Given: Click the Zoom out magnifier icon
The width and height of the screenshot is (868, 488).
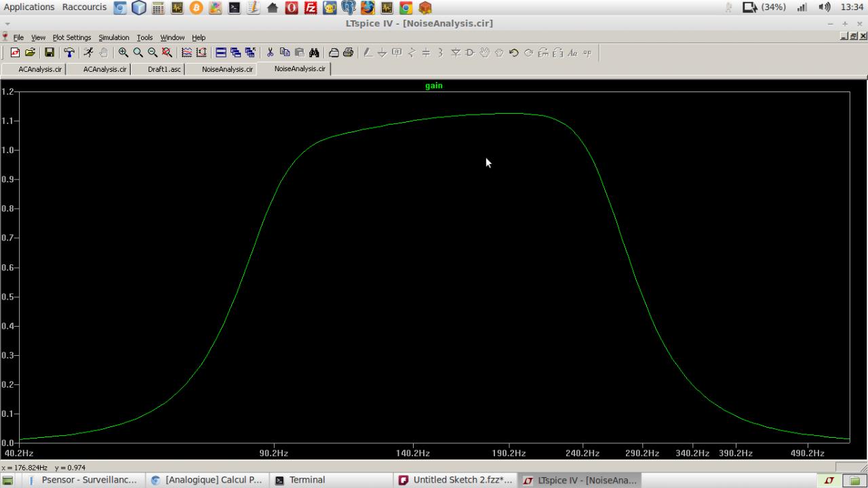Looking at the screenshot, I should coord(153,52).
